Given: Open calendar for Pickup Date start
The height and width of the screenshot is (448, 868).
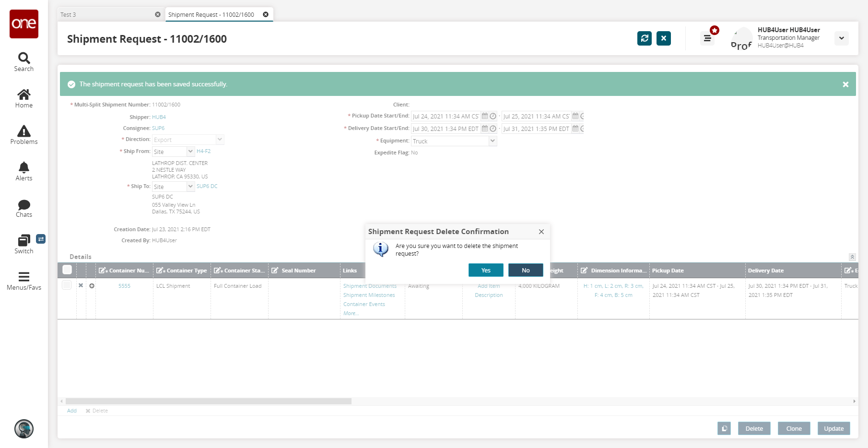Looking at the screenshot, I should [x=485, y=116].
